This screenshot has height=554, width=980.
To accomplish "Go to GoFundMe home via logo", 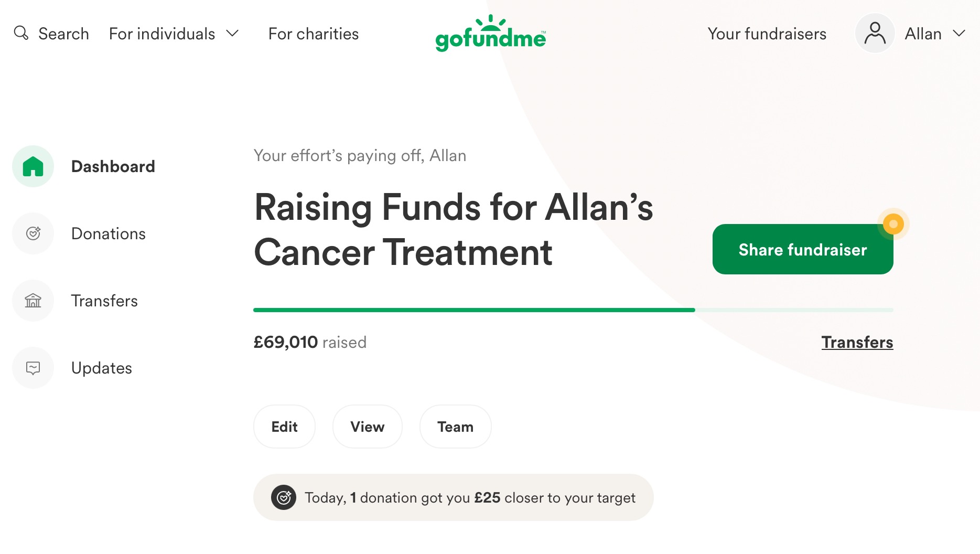I will click(491, 33).
